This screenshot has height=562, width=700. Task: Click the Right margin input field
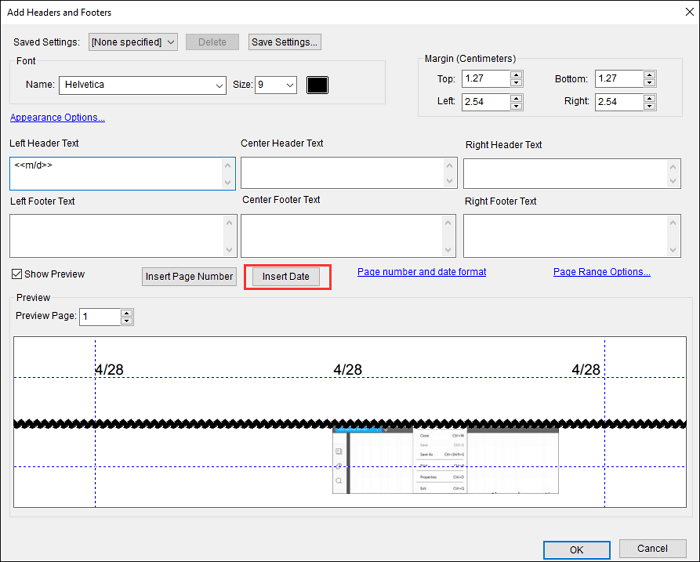[x=620, y=102]
